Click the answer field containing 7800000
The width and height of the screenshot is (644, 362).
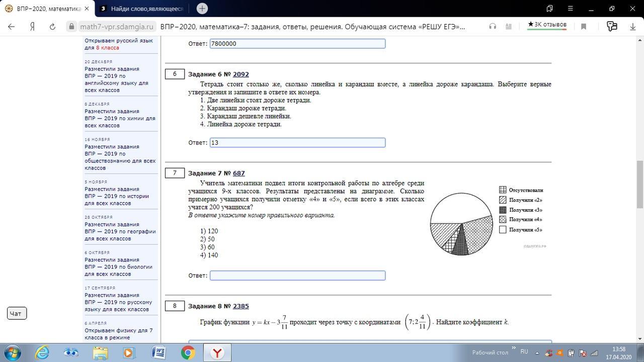pyautogui.click(x=297, y=44)
